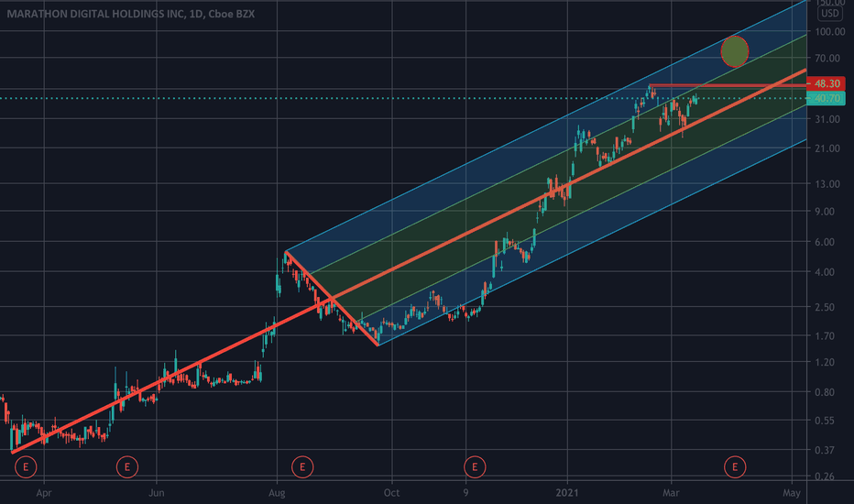Screen dimensions: 854x504
Task: Click the 1.70 price axis label
Action: (825, 335)
